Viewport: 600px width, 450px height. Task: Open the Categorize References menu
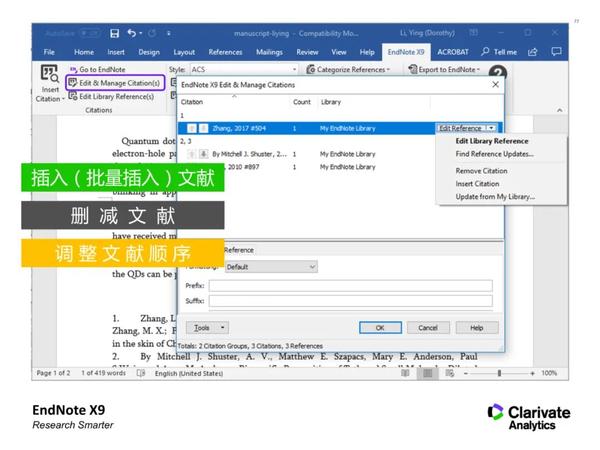(348, 69)
